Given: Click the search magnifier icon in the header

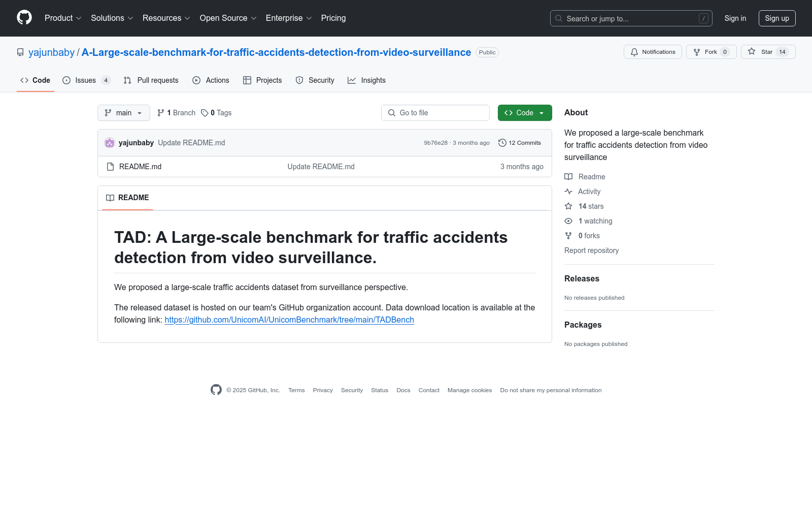Looking at the screenshot, I should point(559,18).
